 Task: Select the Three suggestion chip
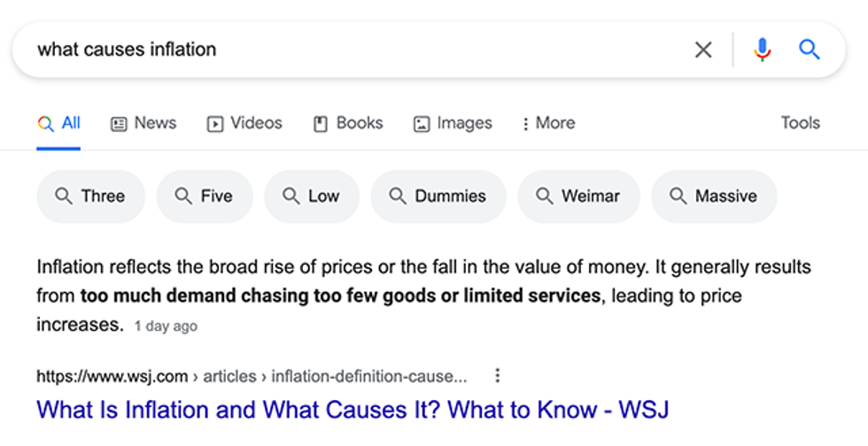[x=90, y=196]
